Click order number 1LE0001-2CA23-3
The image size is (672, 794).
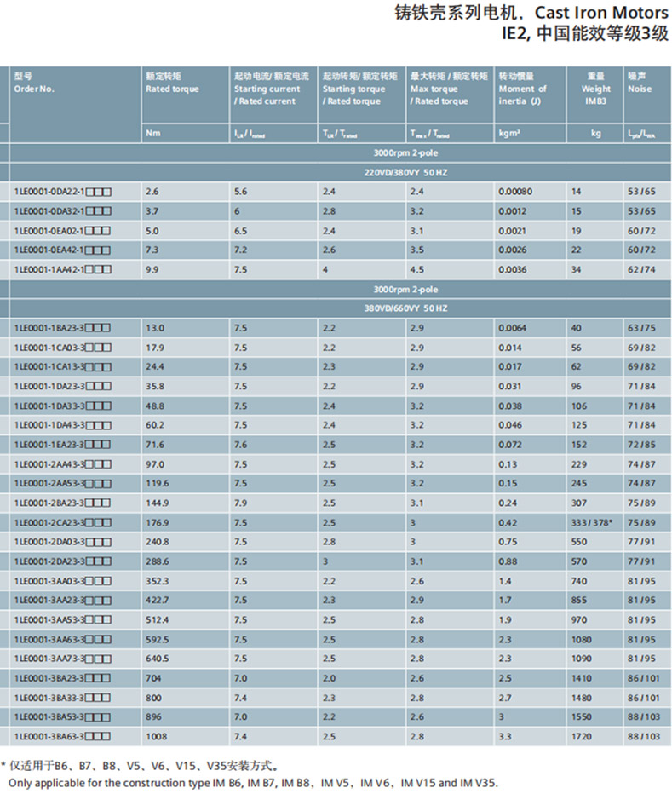63,521
